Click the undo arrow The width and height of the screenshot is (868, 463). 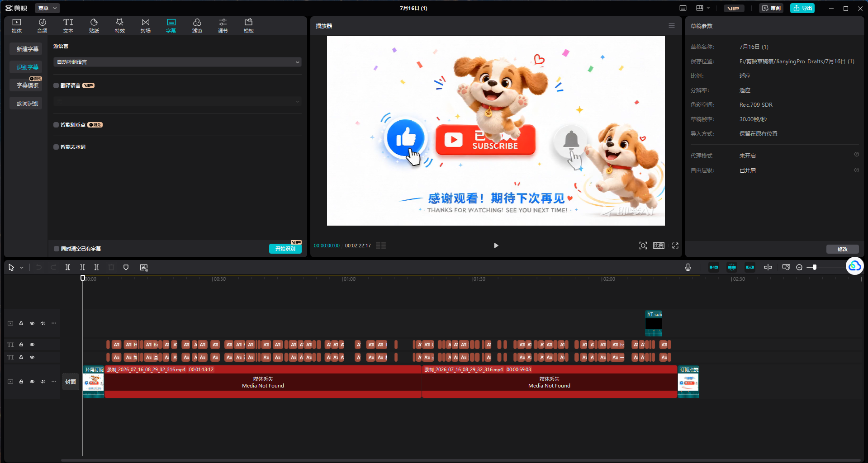click(39, 268)
